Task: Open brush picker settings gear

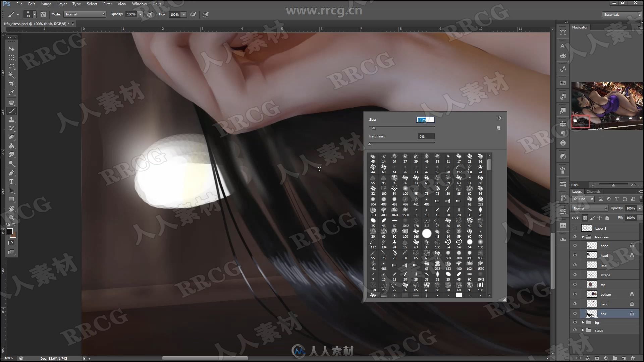Action: coord(500,118)
